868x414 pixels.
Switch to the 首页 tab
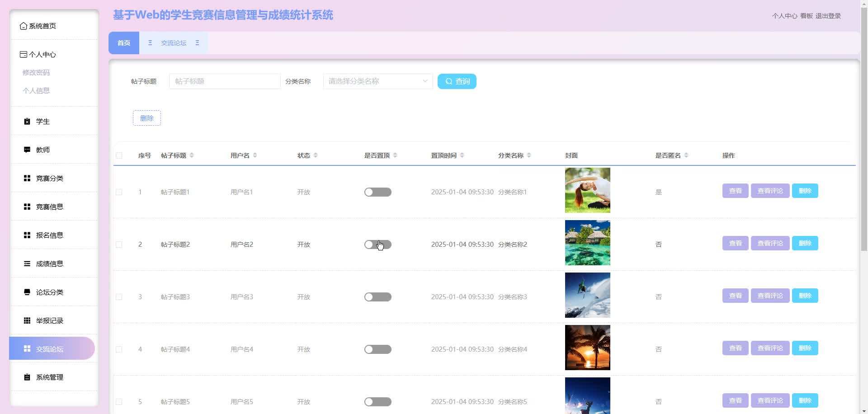click(x=124, y=43)
